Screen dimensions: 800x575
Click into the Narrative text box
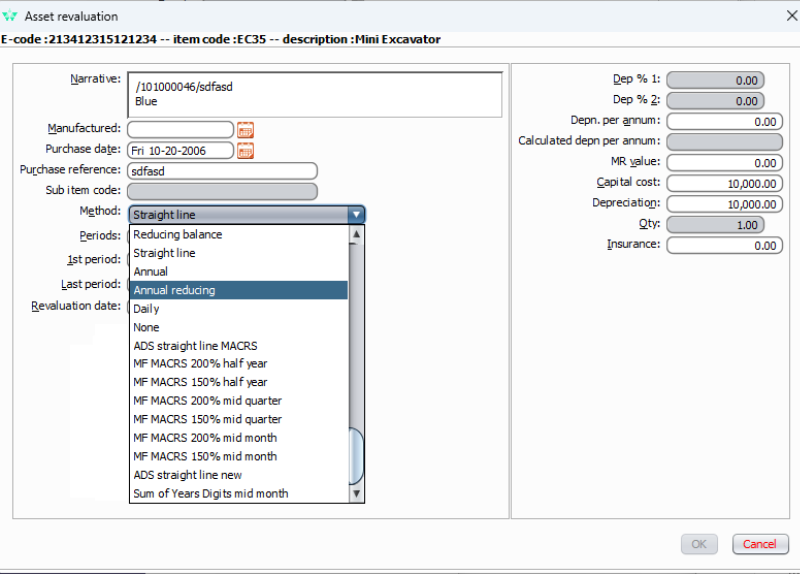click(314, 94)
